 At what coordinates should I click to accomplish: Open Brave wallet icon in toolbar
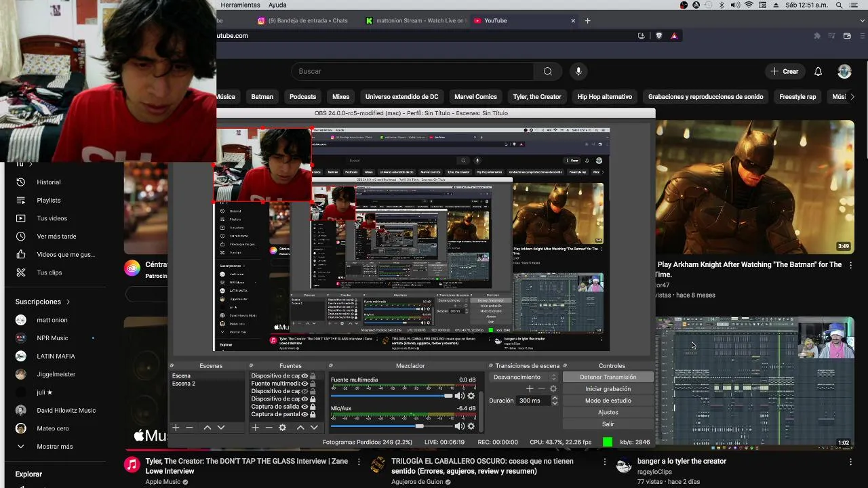(847, 36)
